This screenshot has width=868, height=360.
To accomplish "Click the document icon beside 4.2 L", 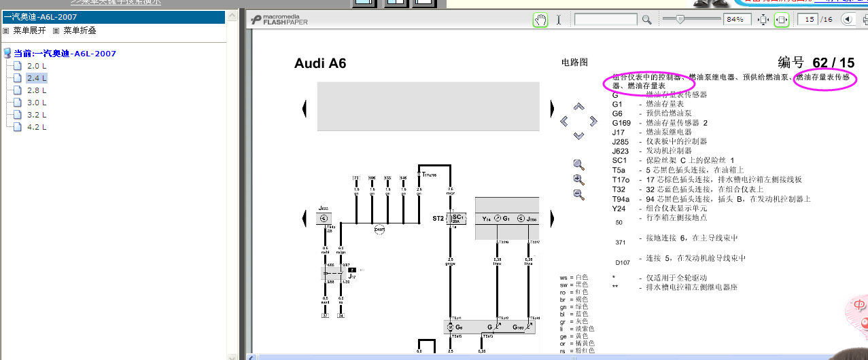I will 18,127.
